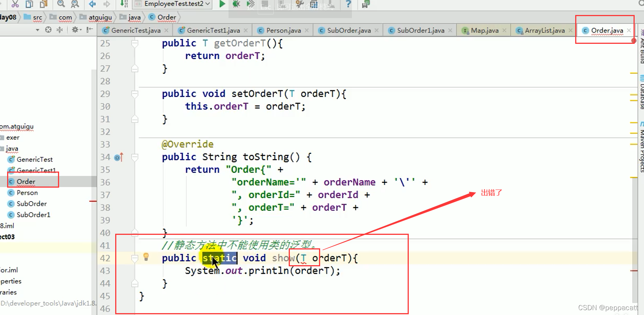Image resolution: width=644 pixels, height=315 pixels.
Task: Close the Person.java tab
Action: (307, 30)
